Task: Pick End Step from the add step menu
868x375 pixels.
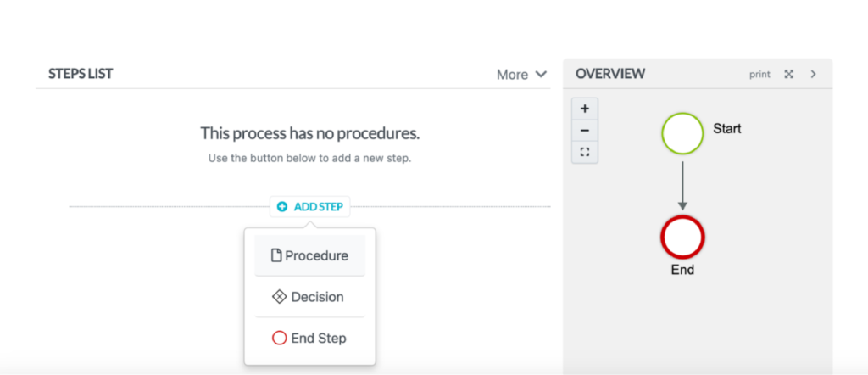Action: (x=309, y=338)
